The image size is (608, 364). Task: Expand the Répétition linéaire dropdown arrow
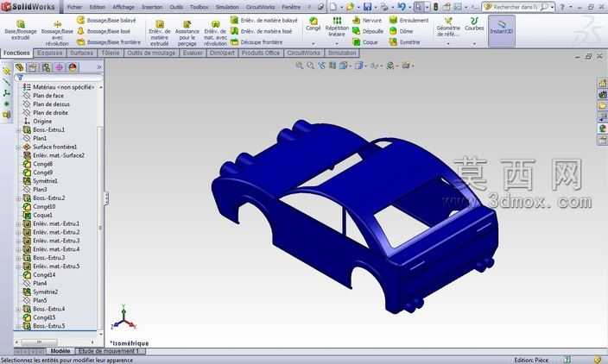tap(337, 43)
